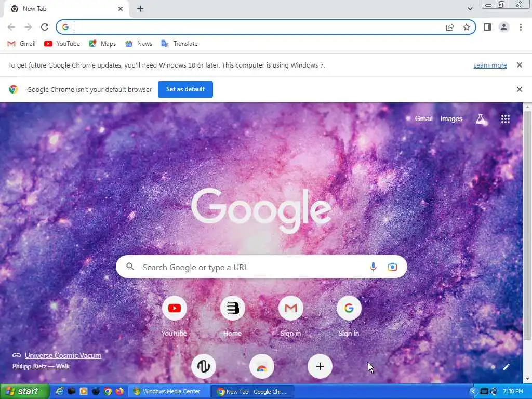Search by image with camera icon

[392, 267]
